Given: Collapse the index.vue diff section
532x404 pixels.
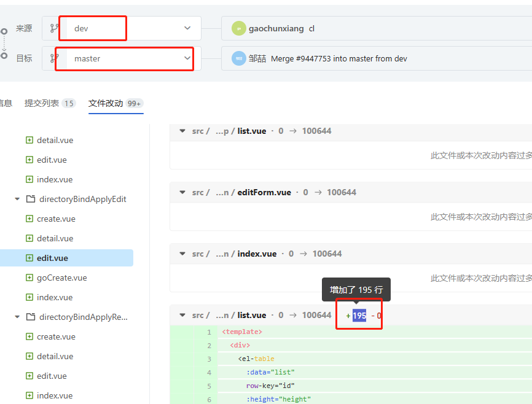Looking at the screenshot, I should tap(182, 254).
